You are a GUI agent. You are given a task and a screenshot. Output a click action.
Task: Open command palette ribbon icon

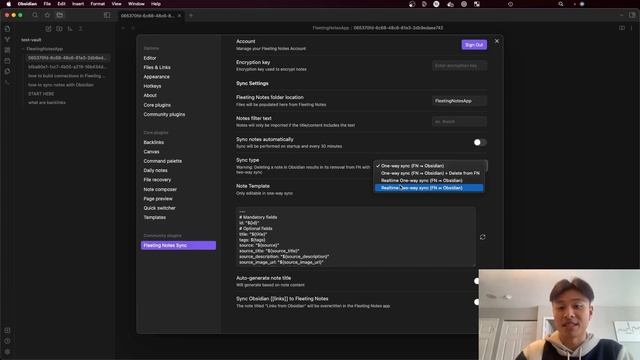tap(7, 82)
